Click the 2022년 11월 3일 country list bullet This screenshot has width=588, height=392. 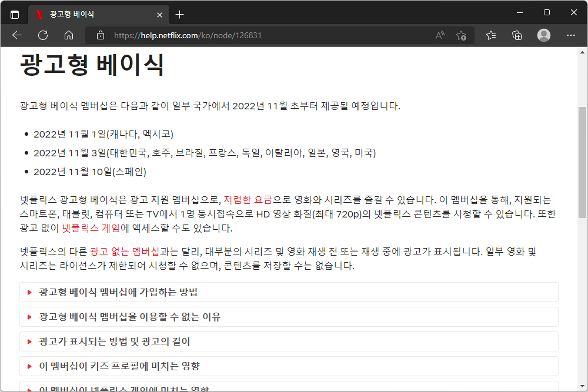pos(205,153)
